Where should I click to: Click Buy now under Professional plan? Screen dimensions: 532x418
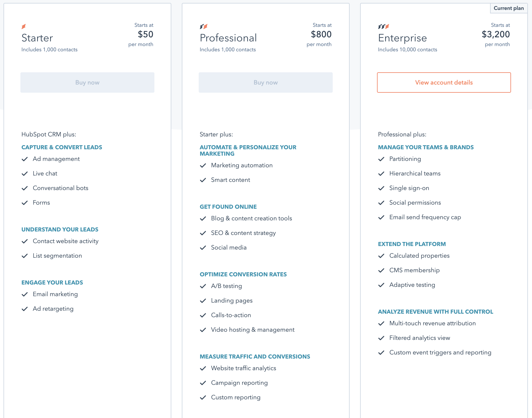click(266, 82)
